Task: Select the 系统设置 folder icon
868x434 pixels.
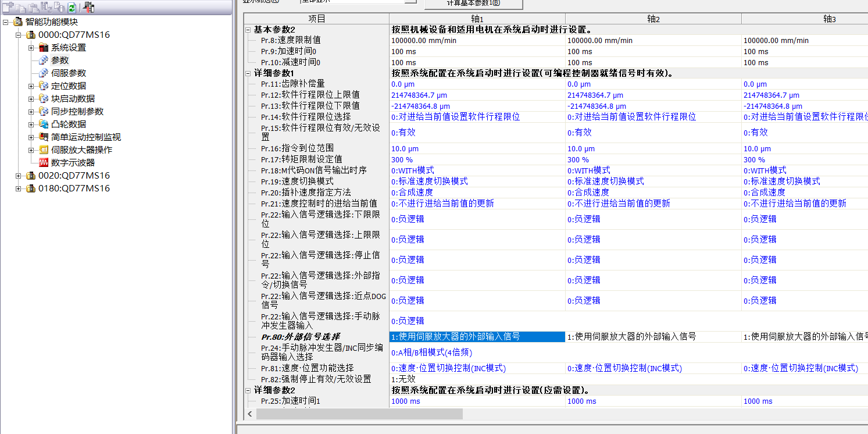Action: pos(44,48)
